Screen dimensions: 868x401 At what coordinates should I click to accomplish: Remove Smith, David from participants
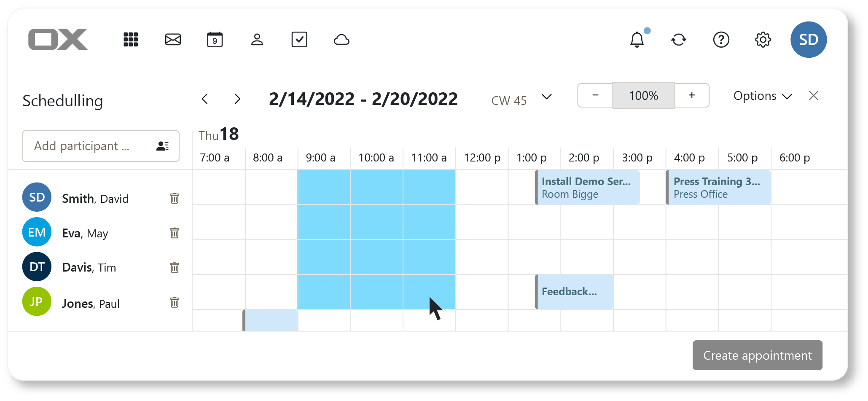click(175, 198)
